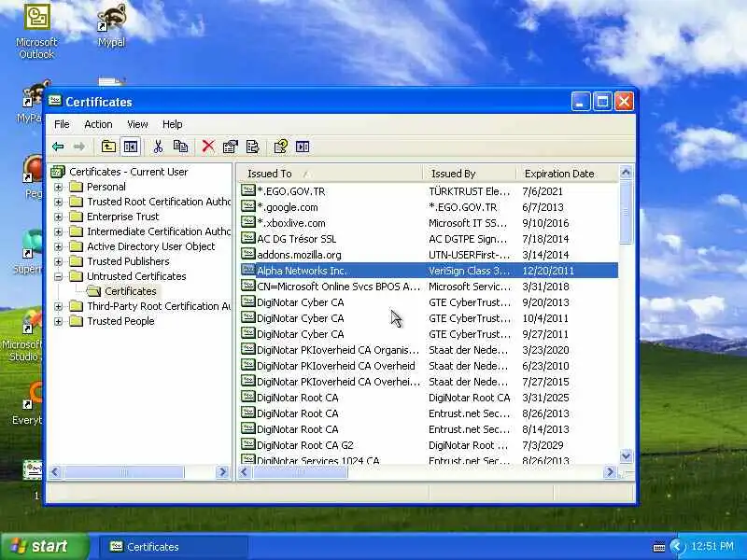Select DigiNotar Cyber CA expiring 10/4/2011

(x=429, y=318)
